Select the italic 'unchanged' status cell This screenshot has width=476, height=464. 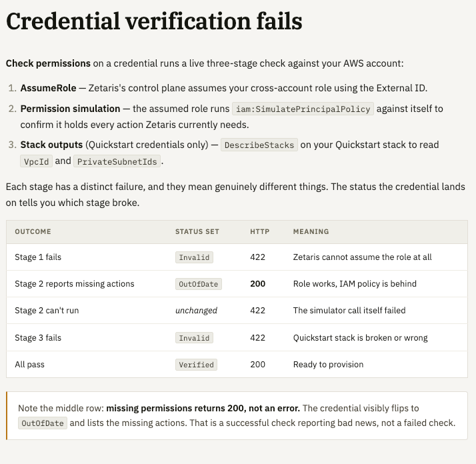coord(197,311)
